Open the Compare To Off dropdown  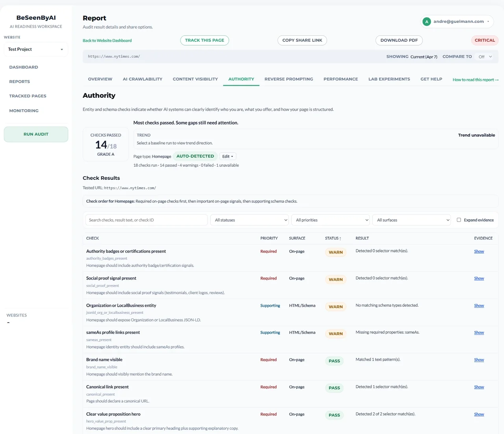(x=485, y=57)
